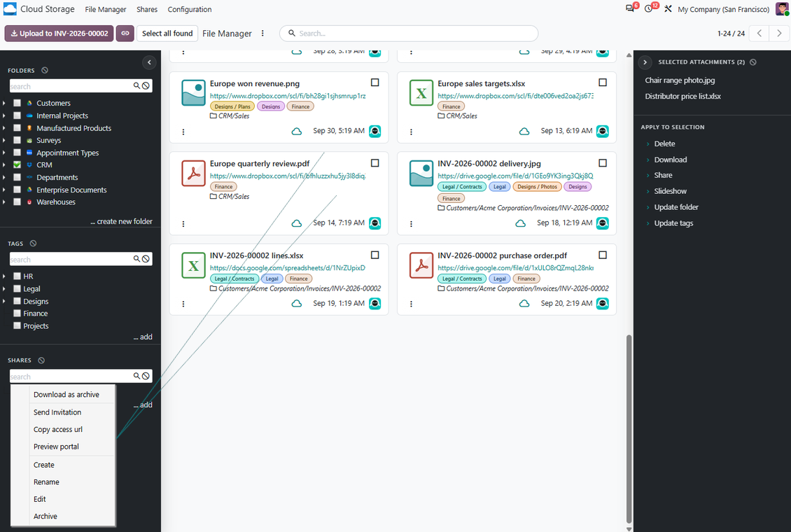This screenshot has height=532, width=791.
Task: Click Upload to INV-2026-00002 button
Action: [x=59, y=34]
